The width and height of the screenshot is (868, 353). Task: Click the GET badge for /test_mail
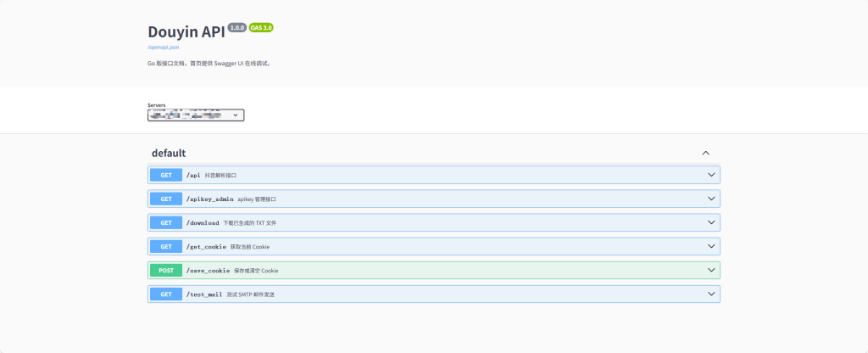click(166, 294)
